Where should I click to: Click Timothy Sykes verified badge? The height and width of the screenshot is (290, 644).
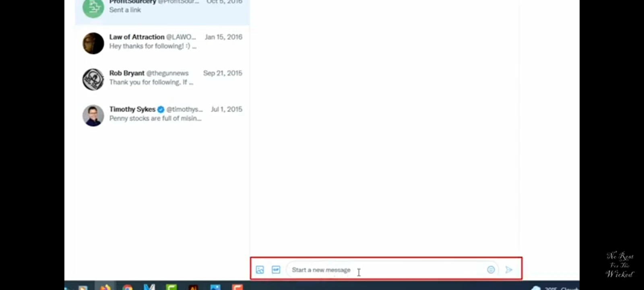(x=161, y=110)
